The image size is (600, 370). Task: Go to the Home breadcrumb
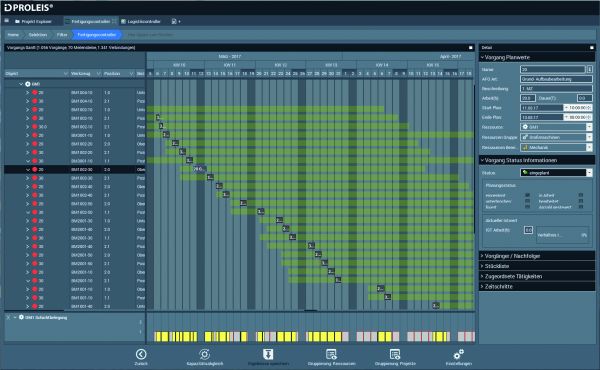pos(13,34)
